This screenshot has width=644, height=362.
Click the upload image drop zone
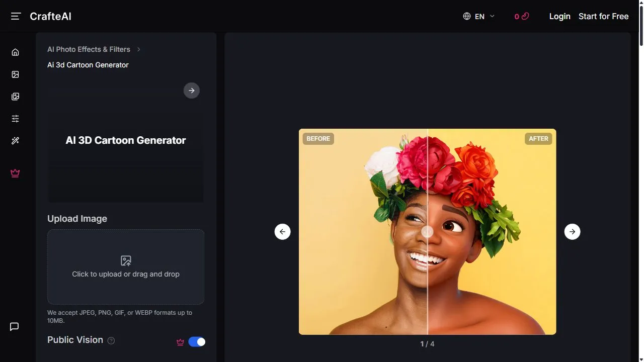click(126, 267)
